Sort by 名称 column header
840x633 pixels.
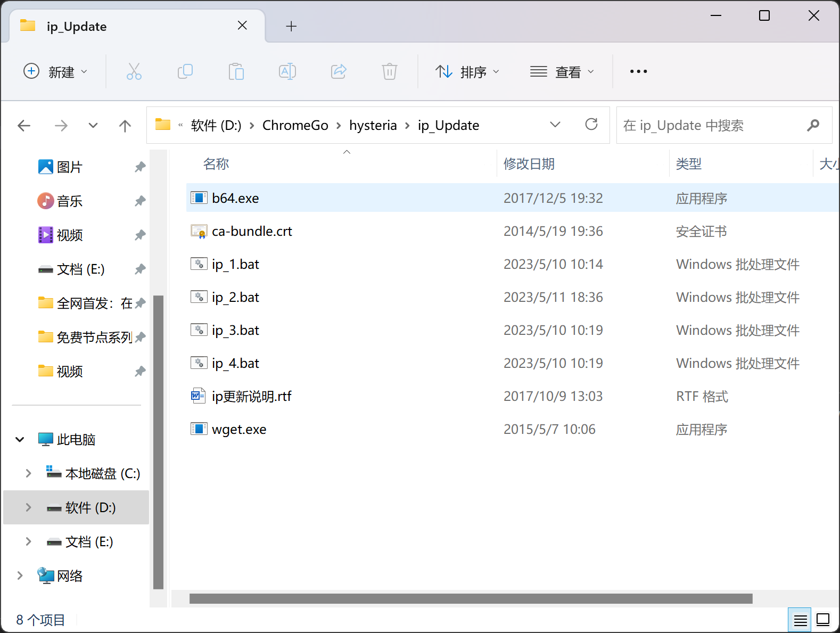216,164
